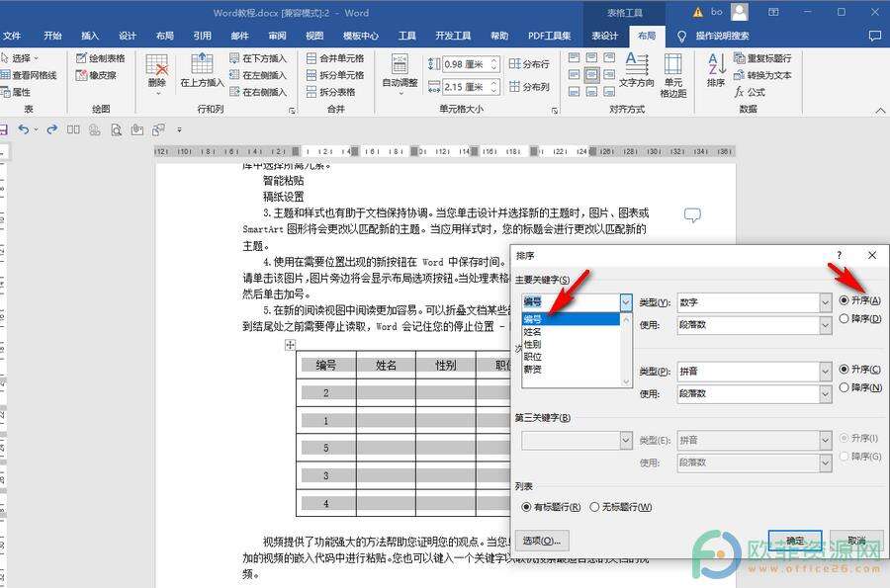Select the Eraser tool
The width and height of the screenshot is (890, 588).
(x=96, y=75)
